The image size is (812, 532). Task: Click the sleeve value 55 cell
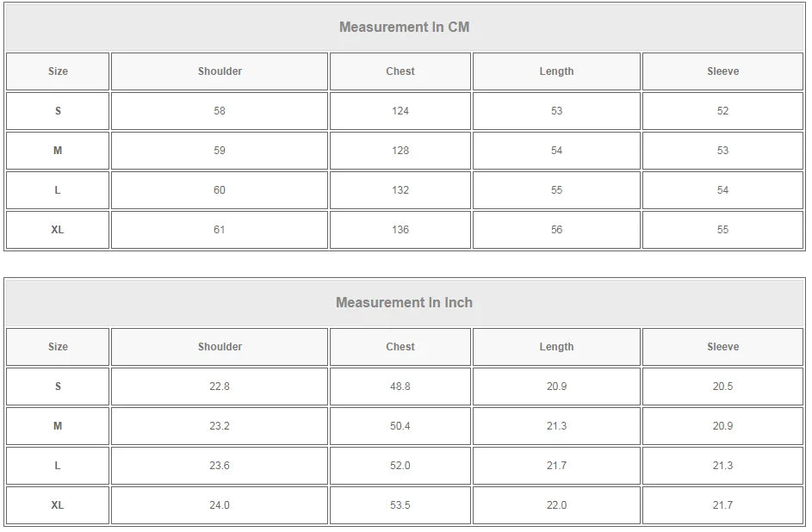pyautogui.click(x=723, y=230)
